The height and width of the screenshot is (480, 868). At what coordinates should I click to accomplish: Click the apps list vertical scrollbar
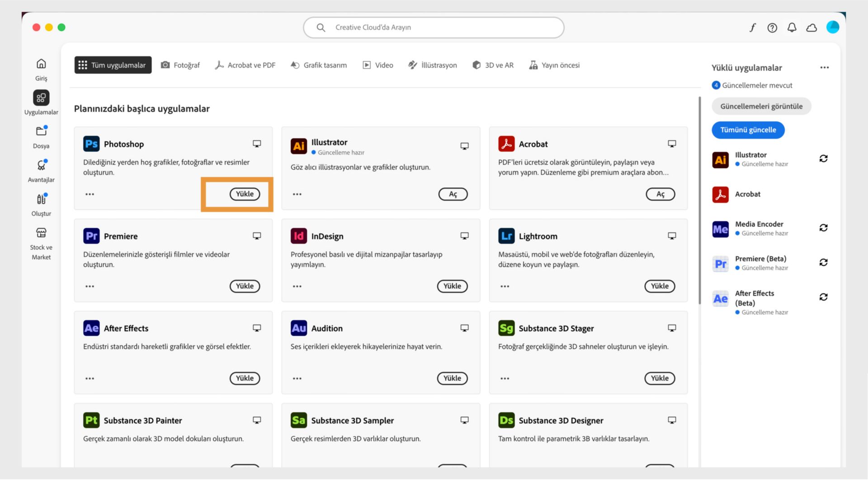700,200
